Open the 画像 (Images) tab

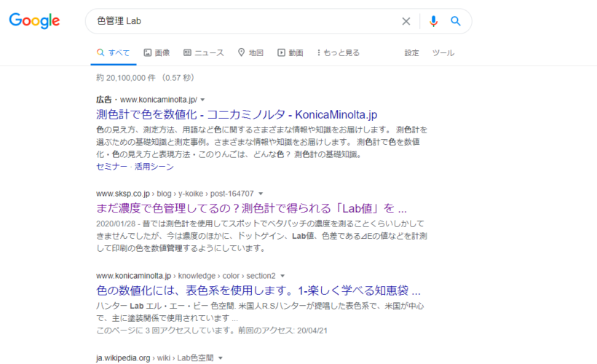[x=157, y=52]
